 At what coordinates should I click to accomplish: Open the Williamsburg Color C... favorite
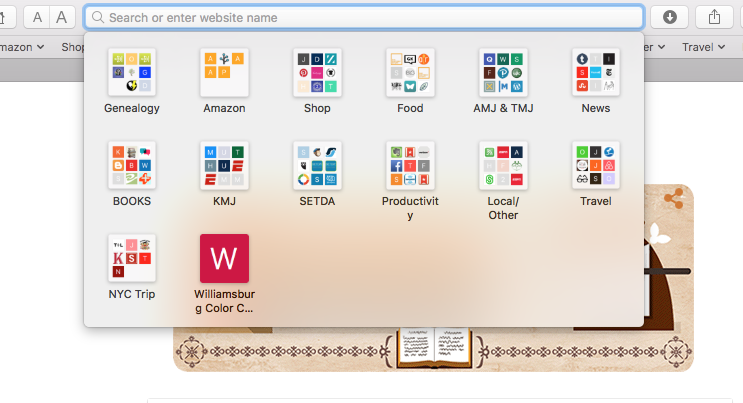pos(225,258)
